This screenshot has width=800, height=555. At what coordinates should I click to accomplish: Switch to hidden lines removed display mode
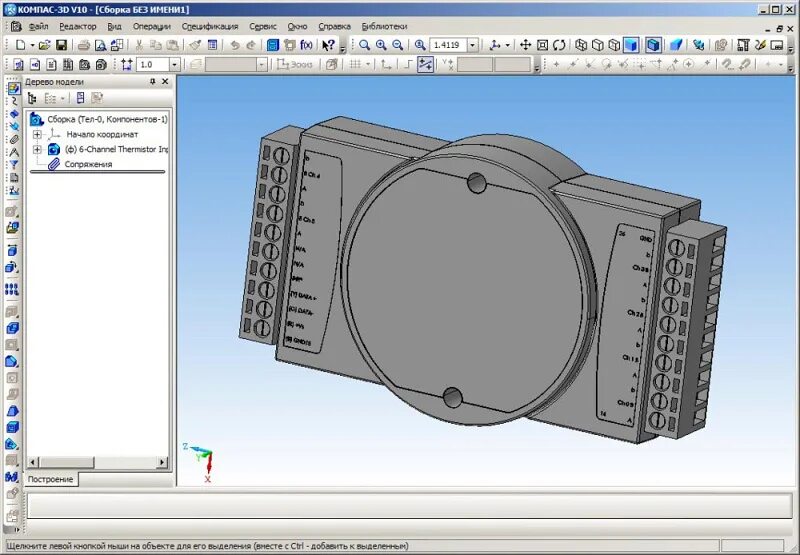click(597, 45)
